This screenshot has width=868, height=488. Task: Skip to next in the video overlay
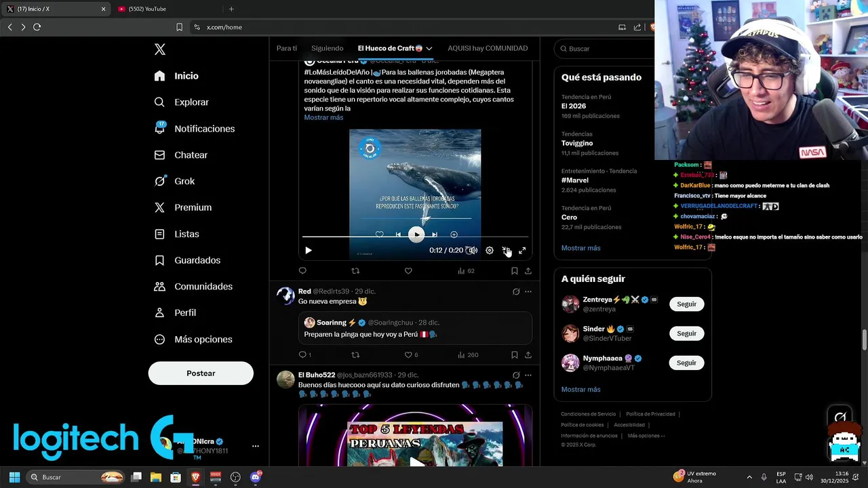point(435,235)
